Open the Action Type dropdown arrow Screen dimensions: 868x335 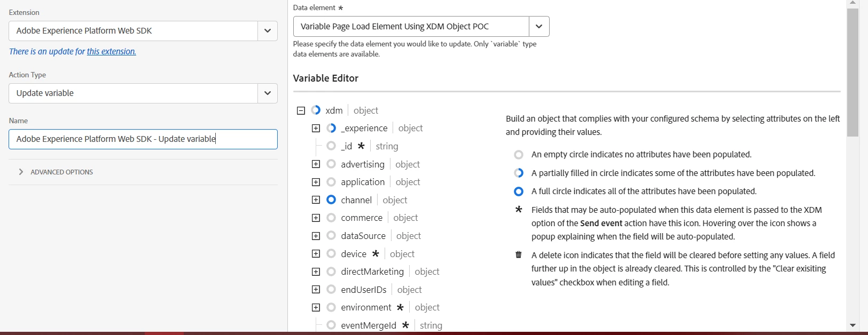pos(268,93)
